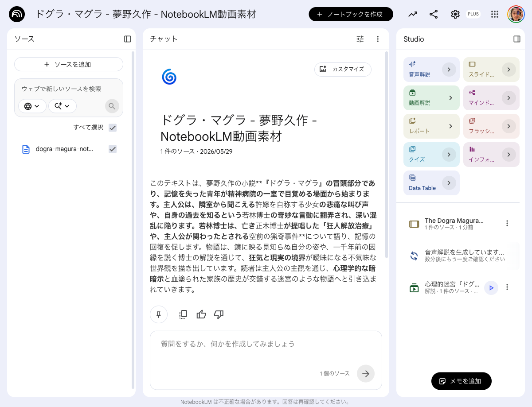
Task: Expand 音声解説 options arrow
Action: tap(449, 70)
